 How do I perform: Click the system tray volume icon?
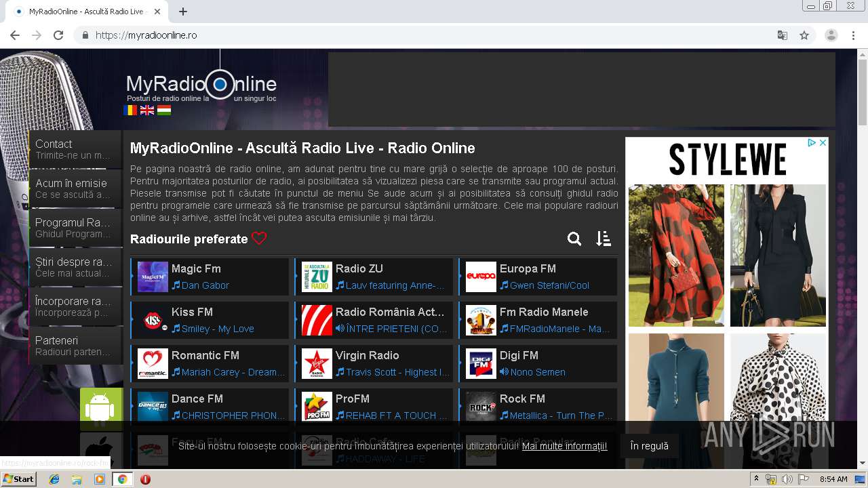point(787,479)
